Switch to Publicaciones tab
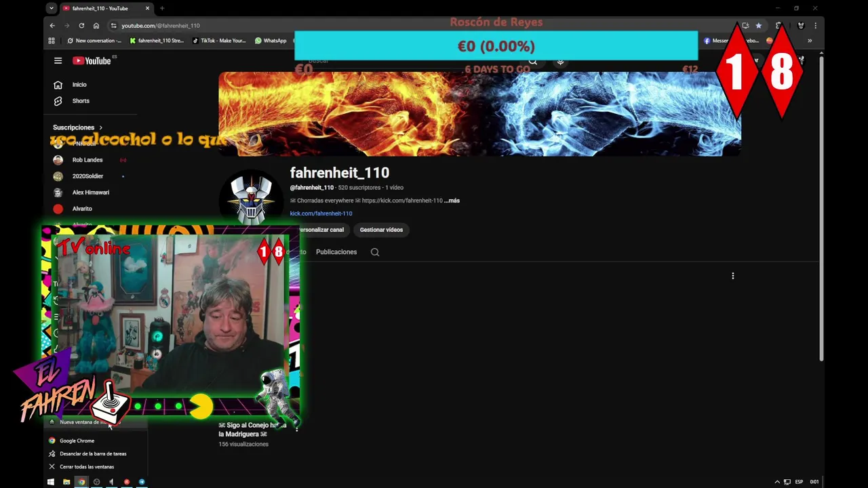Screen dimensions: 868x488 pos(336,252)
